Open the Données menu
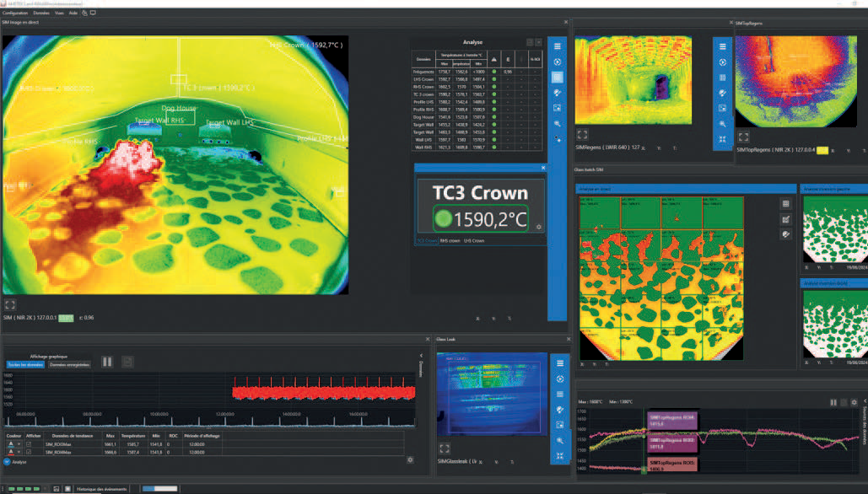 [41, 13]
